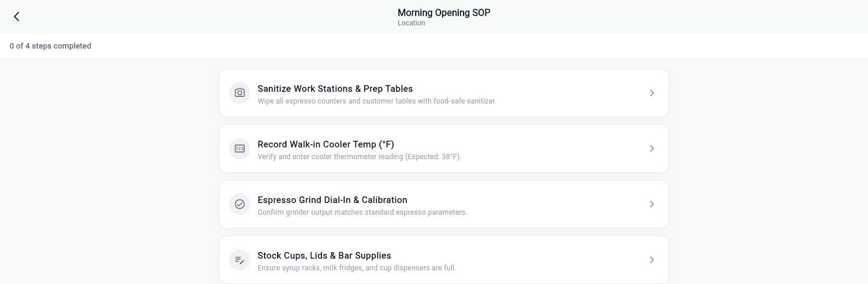Click the camera icon beside Sanitize Work Stations
The height and width of the screenshot is (284, 868).
pyautogui.click(x=240, y=93)
